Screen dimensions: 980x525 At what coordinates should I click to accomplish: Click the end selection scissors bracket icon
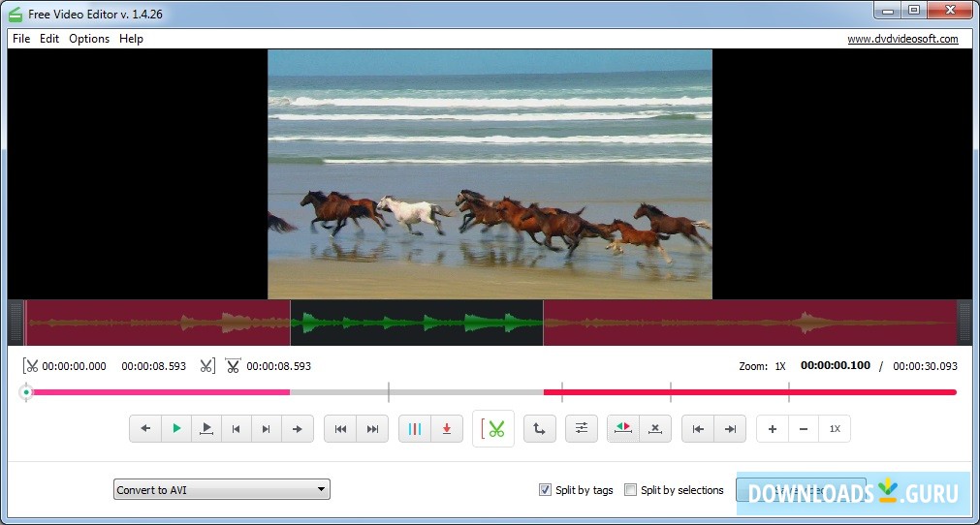pos(207,366)
